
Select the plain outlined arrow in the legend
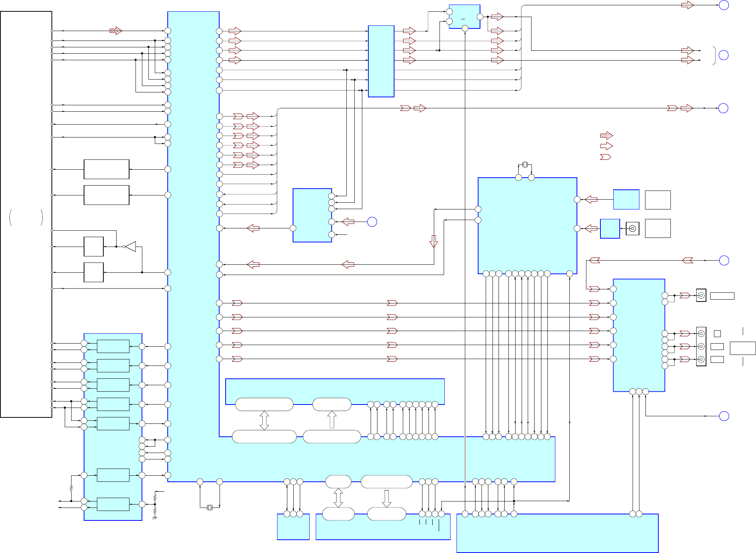click(606, 146)
